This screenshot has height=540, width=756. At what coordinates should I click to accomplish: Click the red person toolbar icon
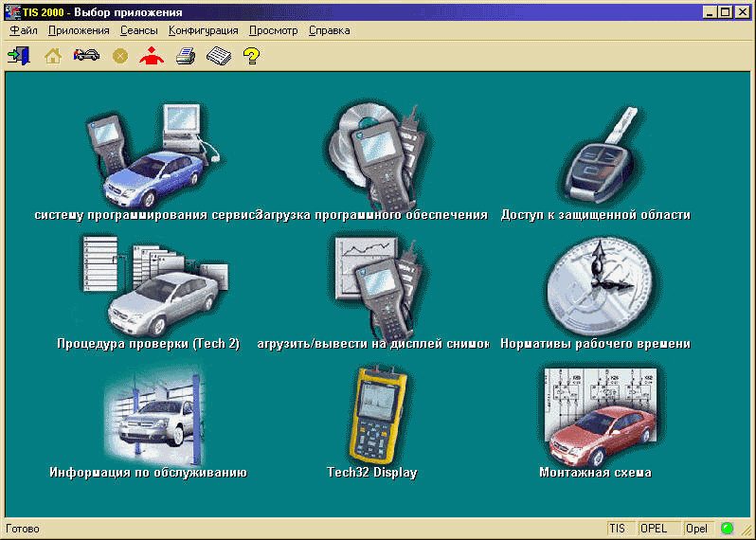point(152,56)
